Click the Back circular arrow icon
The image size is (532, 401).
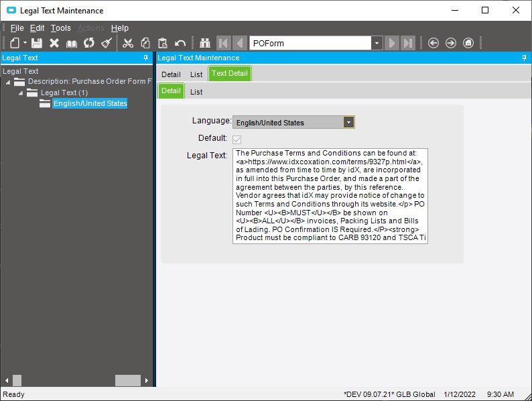tap(434, 43)
